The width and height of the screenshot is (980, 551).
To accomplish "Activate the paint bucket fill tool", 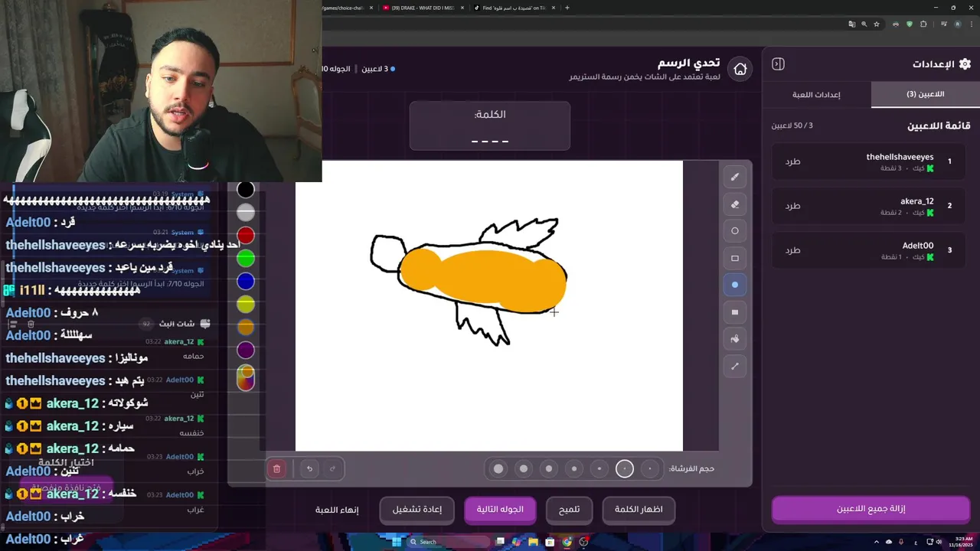I will 735,339.
